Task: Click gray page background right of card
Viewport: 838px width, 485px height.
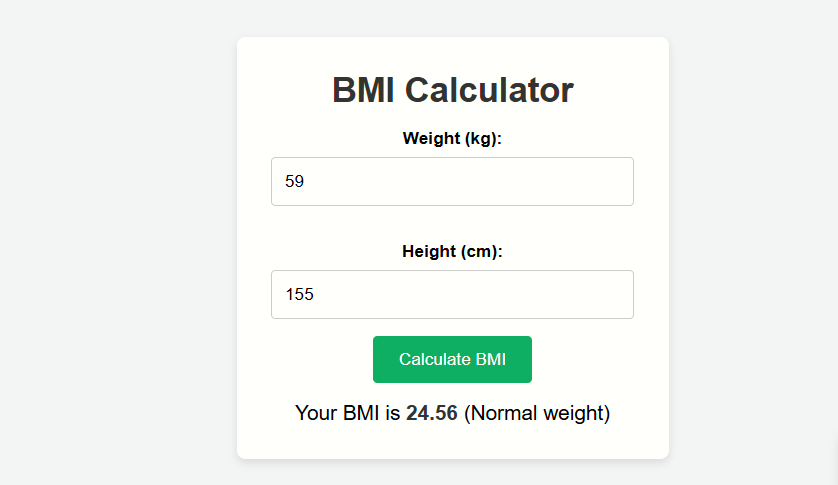Action: [750, 250]
